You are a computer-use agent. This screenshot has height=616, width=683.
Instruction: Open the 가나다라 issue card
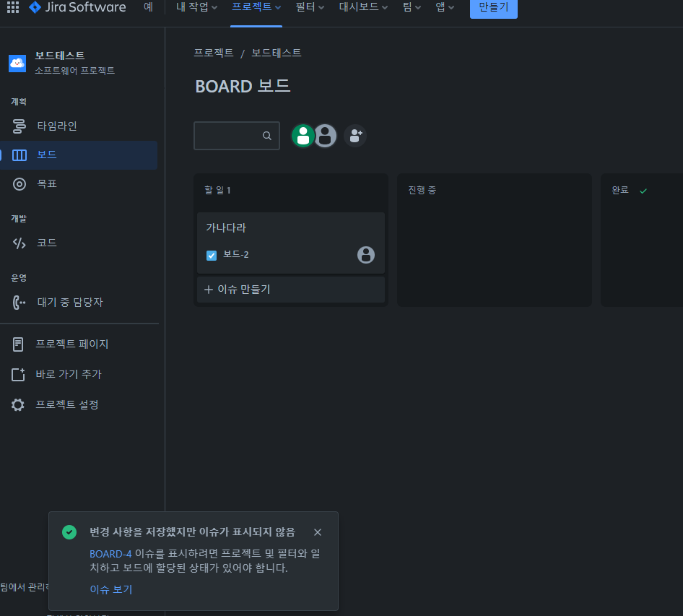(x=291, y=243)
